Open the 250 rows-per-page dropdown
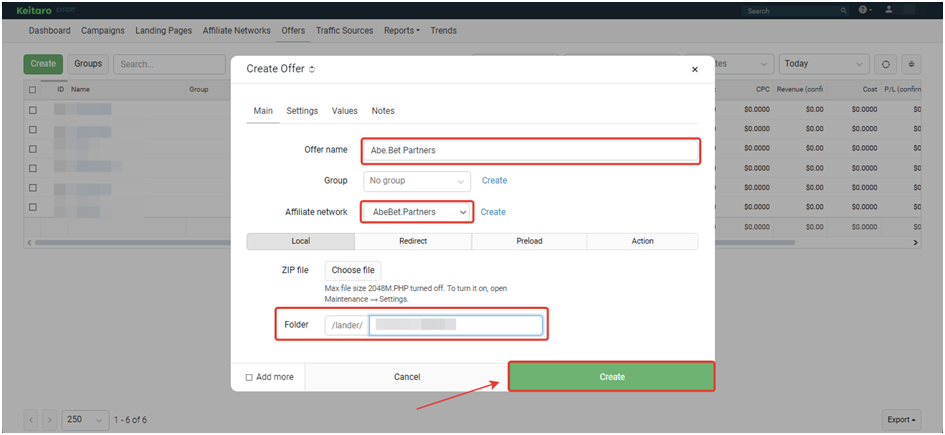The width and height of the screenshot is (945, 435). pos(86,419)
